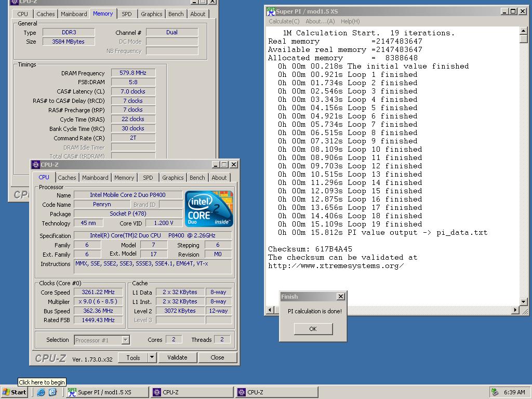The width and height of the screenshot is (532, 399).
Task: Select CPU tab in back CPU-Z window
Action: coord(23,14)
